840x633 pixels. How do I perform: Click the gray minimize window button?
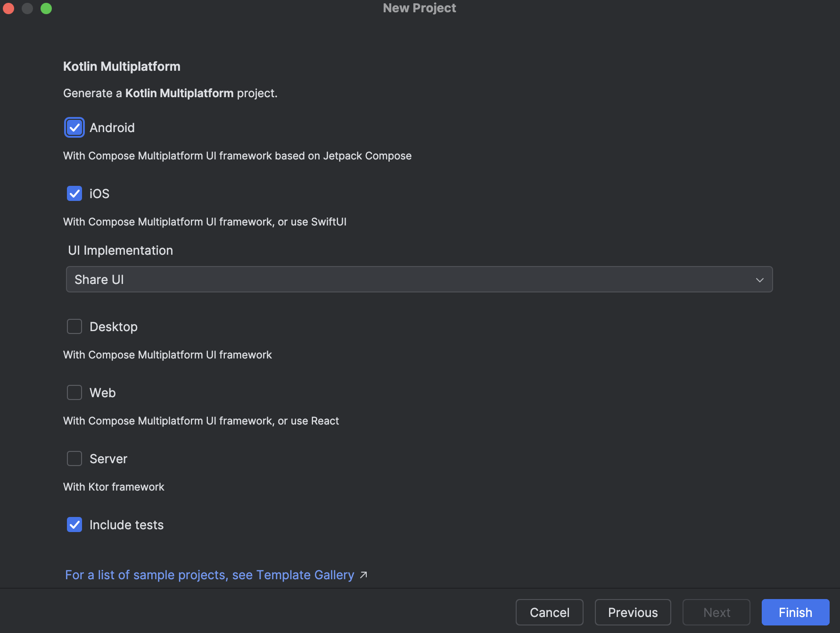point(27,8)
